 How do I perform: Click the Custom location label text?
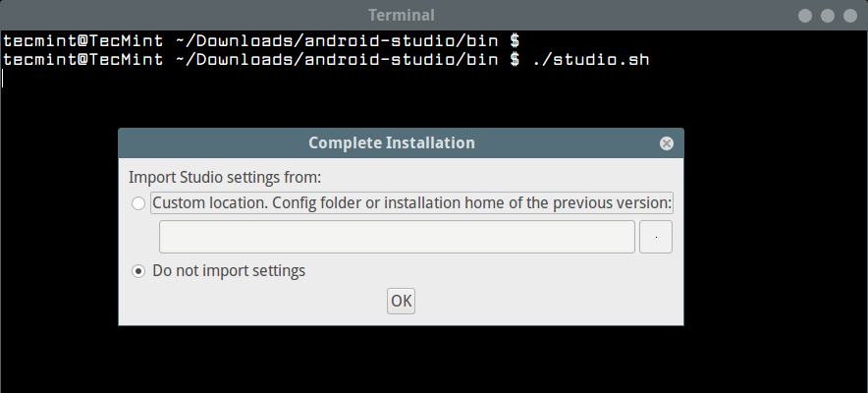click(x=411, y=204)
